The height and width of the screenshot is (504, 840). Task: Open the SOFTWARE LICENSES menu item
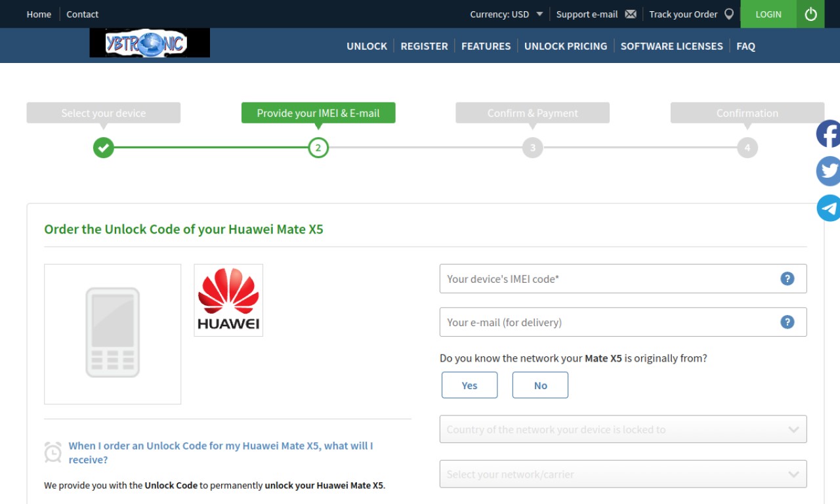(x=672, y=46)
